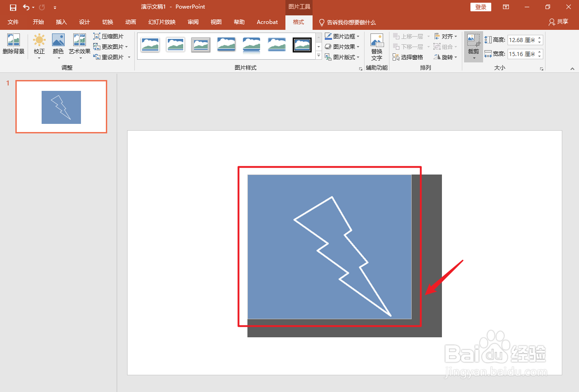Switch to the View (视图) tab
The width and height of the screenshot is (579, 392).
pyautogui.click(x=216, y=22)
